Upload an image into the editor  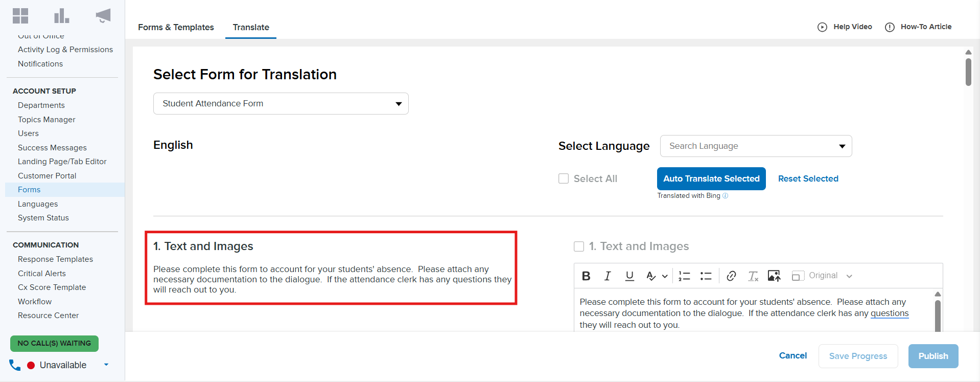point(774,276)
